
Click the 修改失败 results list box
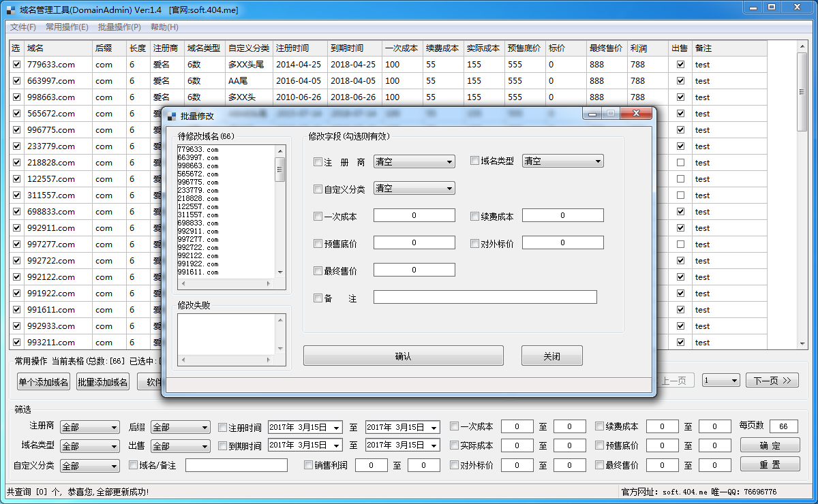231,340
